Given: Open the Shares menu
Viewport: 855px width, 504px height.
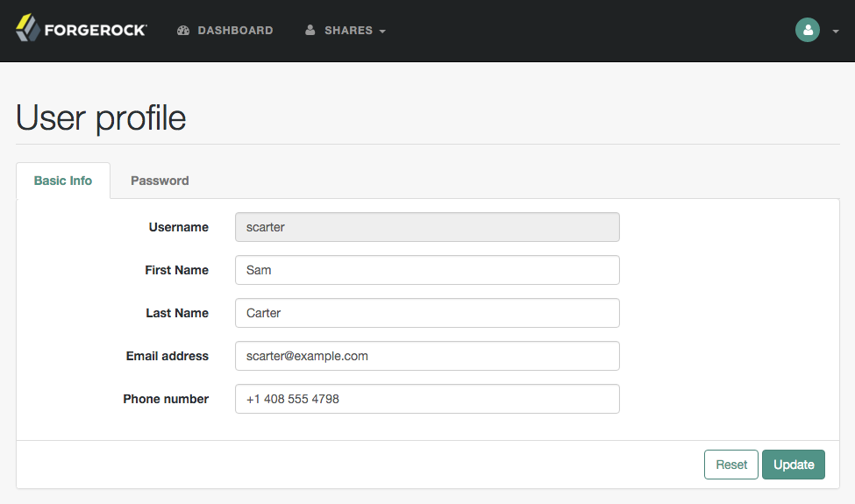Looking at the screenshot, I should (x=346, y=31).
